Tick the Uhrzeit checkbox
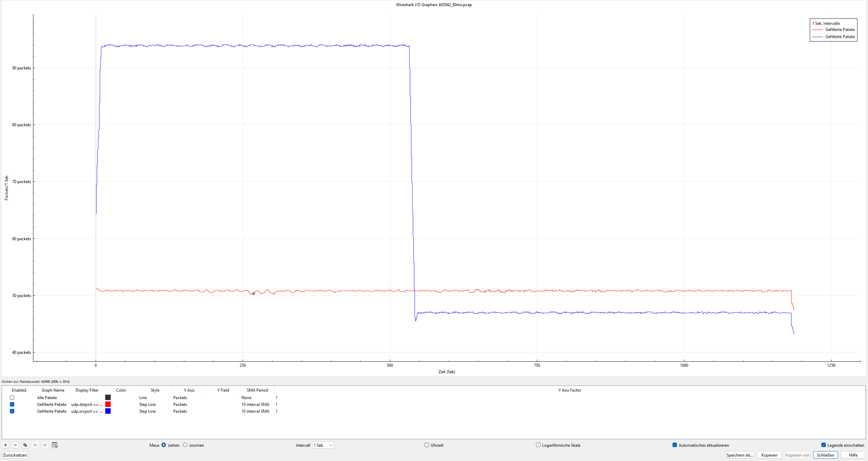868x461 pixels. 427,445
